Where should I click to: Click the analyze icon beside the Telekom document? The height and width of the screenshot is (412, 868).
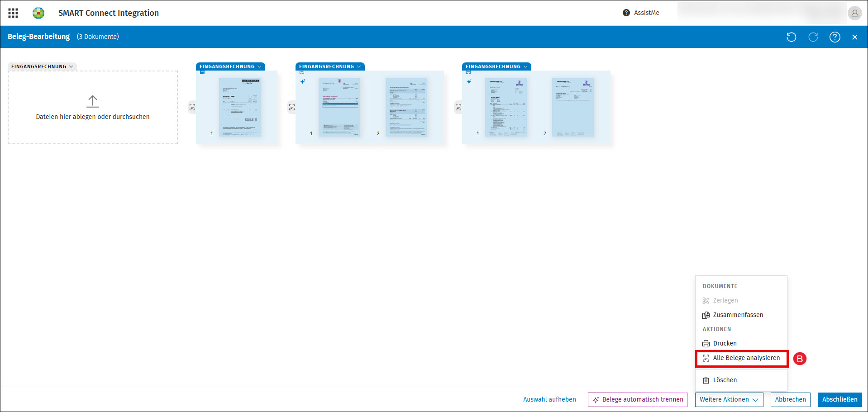(x=292, y=107)
